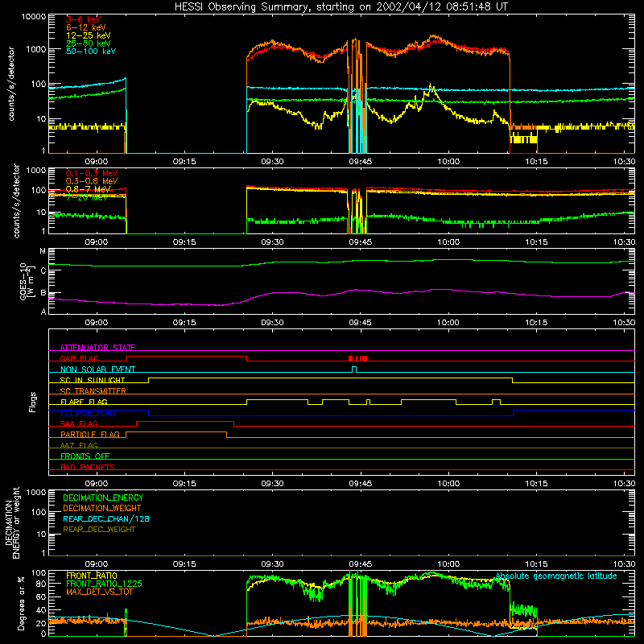Click the PARTICLE_FLAG label

click(90, 435)
